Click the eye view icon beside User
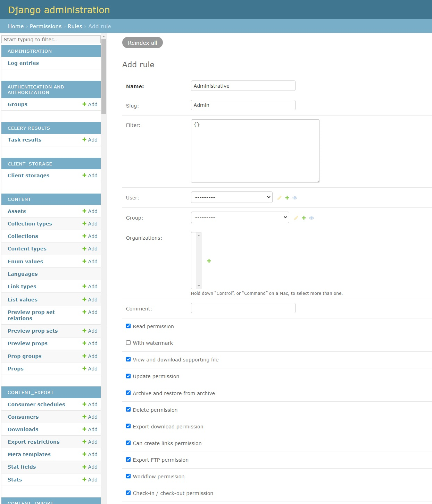 [295, 198]
